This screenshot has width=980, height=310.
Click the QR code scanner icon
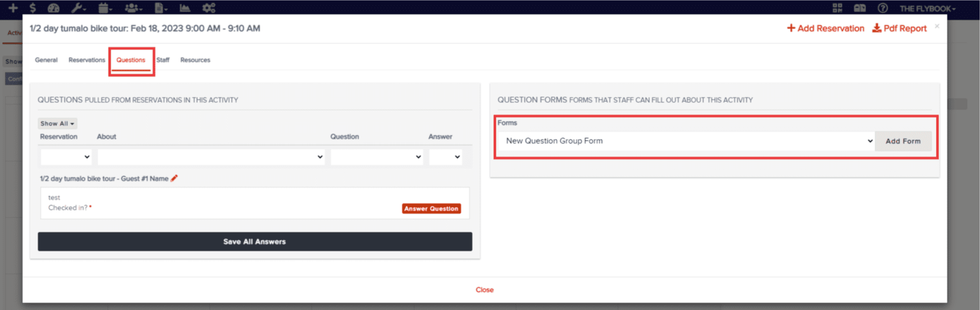pos(837,8)
